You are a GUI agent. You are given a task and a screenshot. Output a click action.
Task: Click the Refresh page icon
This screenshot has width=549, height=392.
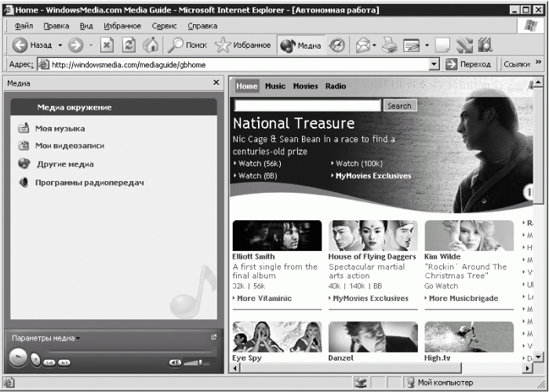[129, 45]
